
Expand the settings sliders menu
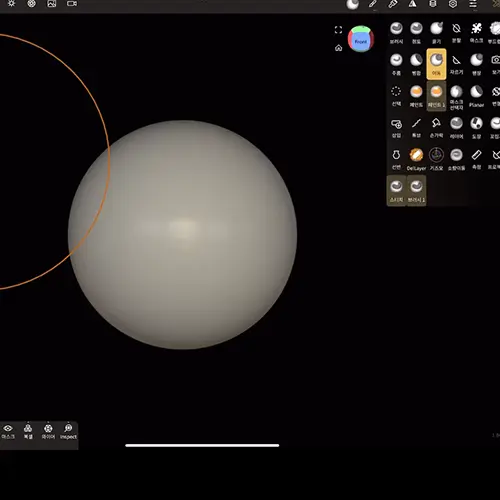[473, 4]
